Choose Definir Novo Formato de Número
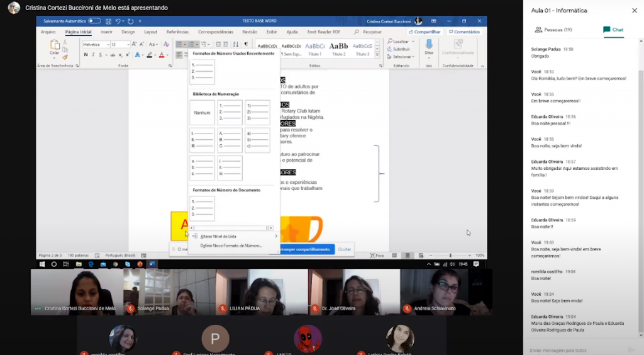The image size is (644, 355). 231,245
